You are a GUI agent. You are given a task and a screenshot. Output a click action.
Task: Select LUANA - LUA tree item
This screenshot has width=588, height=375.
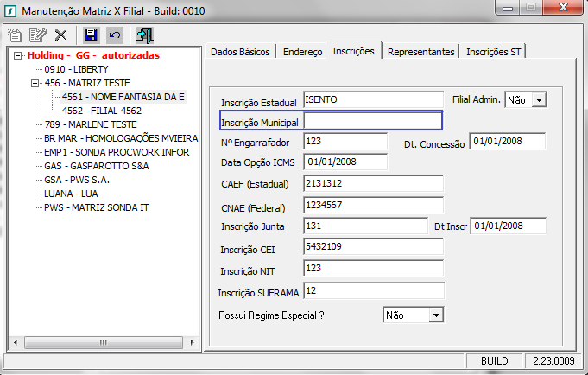71,194
